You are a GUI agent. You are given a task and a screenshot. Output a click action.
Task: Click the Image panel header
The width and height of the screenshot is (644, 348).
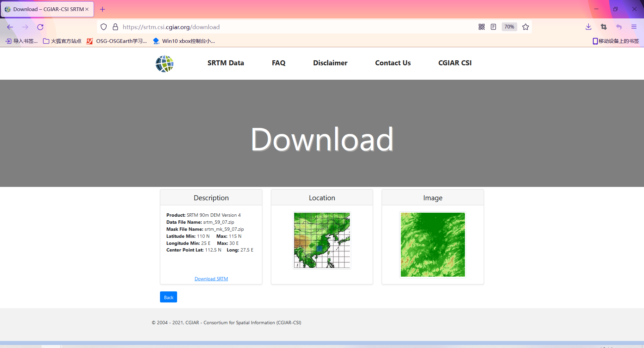click(x=433, y=198)
